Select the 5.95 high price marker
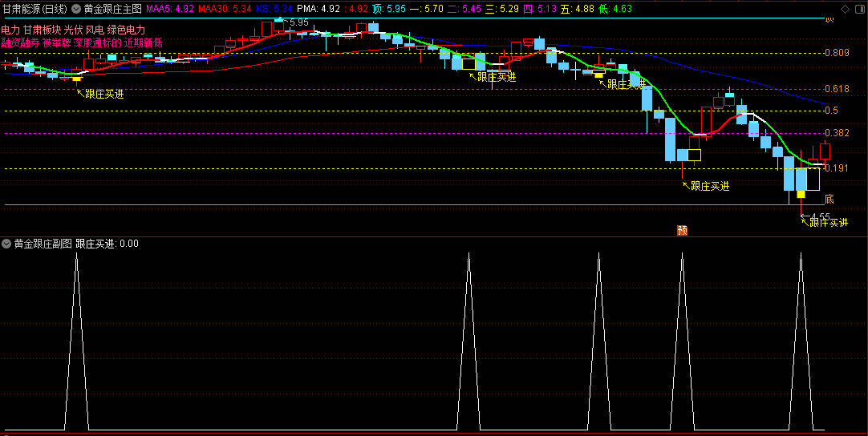The width and height of the screenshot is (868, 436). (298, 22)
